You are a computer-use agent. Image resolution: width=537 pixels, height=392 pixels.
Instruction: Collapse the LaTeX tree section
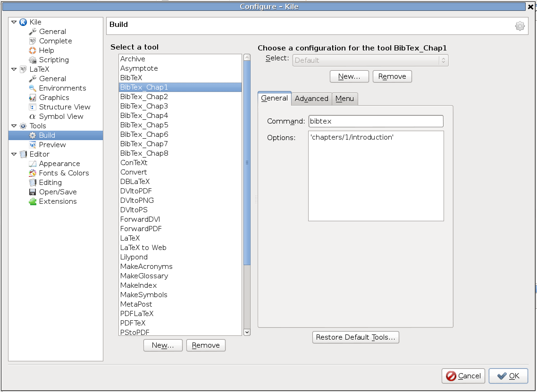14,69
